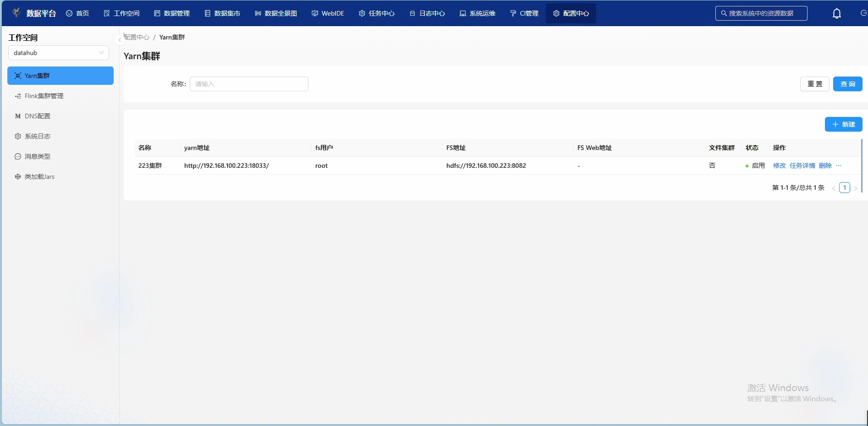
Task: Click the next page arrow
Action: [856, 188]
